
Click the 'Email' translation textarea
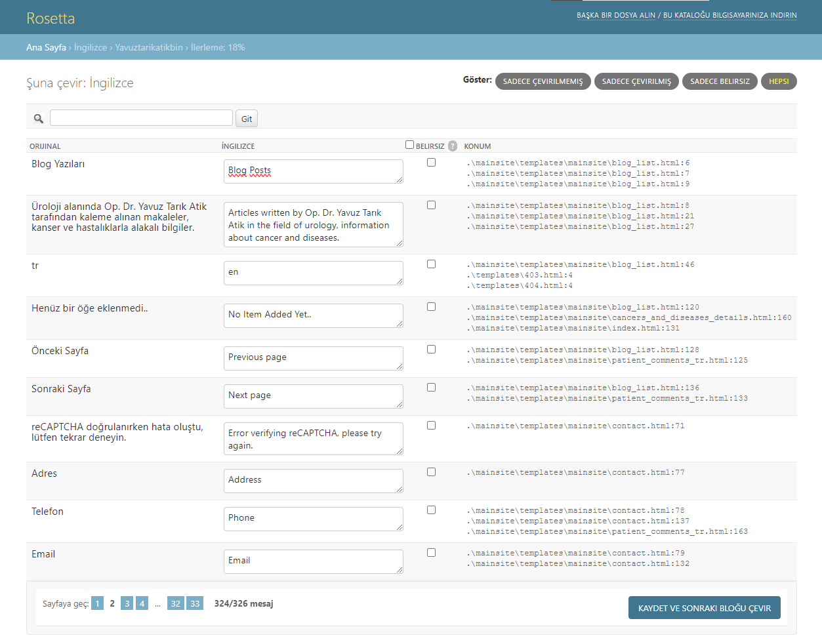pyautogui.click(x=314, y=561)
